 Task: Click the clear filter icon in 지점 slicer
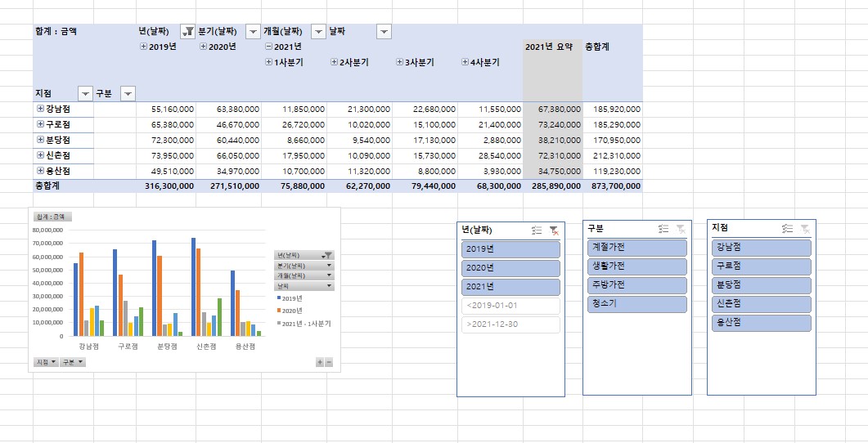(805, 228)
